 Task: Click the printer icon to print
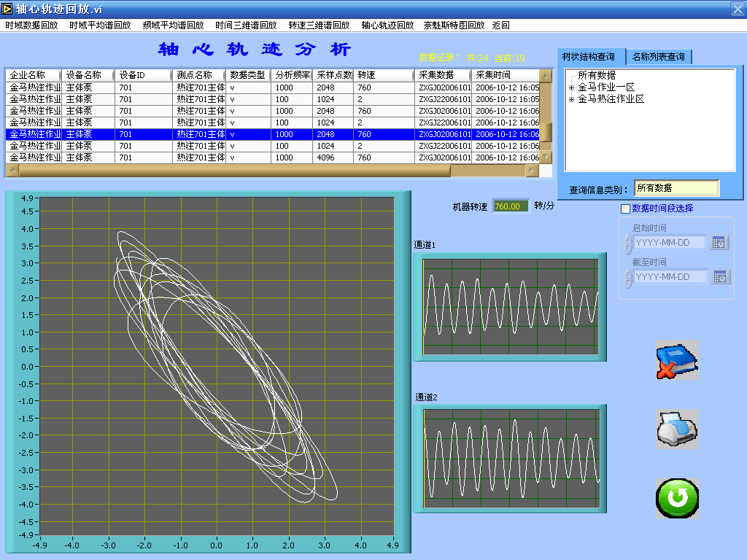coord(676,429)
